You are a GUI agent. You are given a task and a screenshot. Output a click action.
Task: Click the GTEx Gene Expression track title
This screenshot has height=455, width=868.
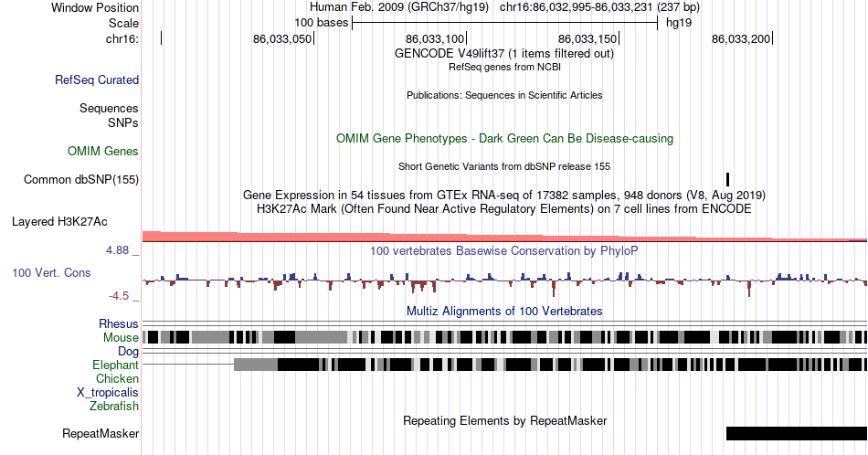pyautogui.click(x=504, y=195)
